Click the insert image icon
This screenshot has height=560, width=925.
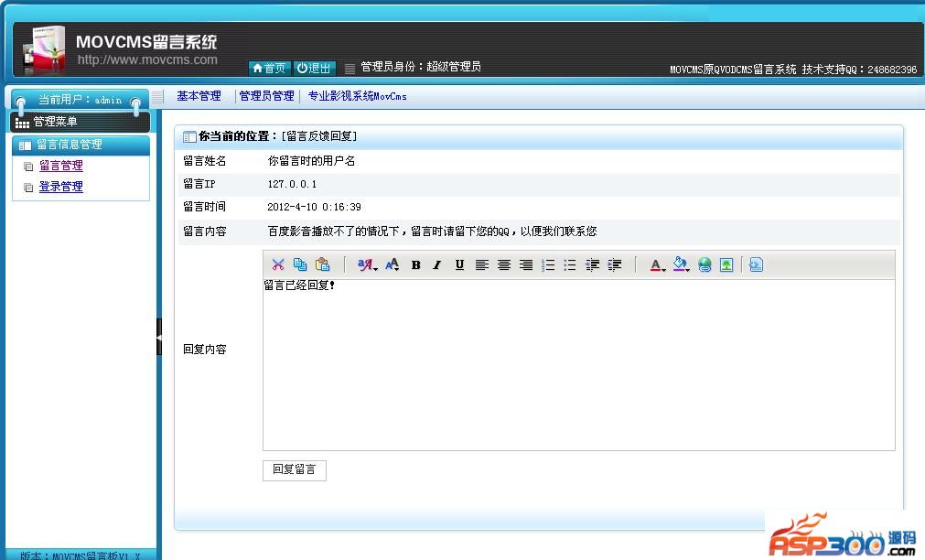(726, 265)
